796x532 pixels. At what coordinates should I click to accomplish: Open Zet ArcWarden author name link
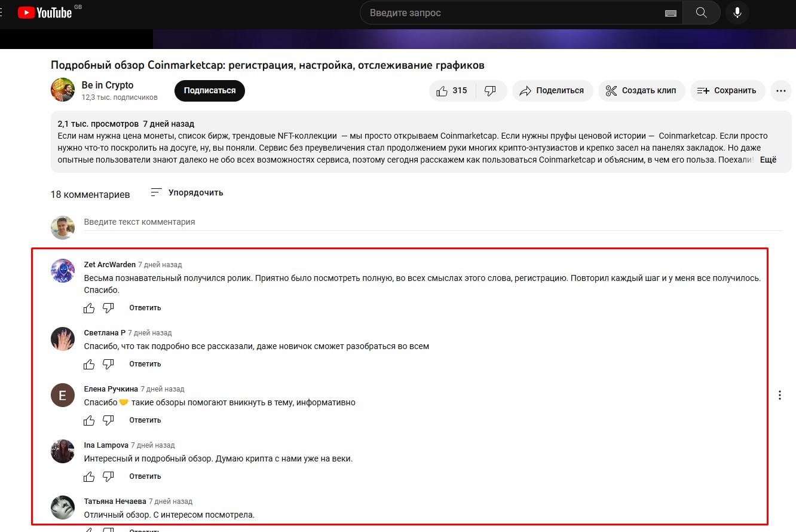coord(110,265)
